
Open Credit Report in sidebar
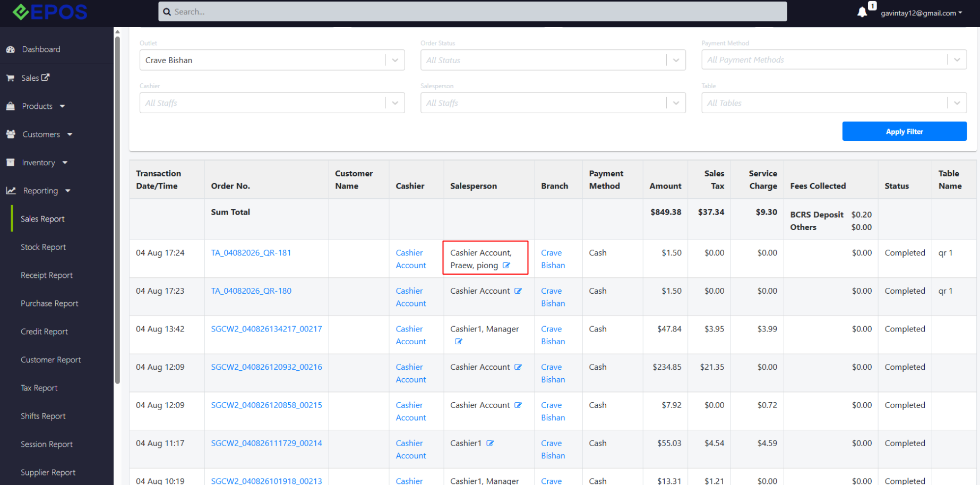tap(44, 331)
